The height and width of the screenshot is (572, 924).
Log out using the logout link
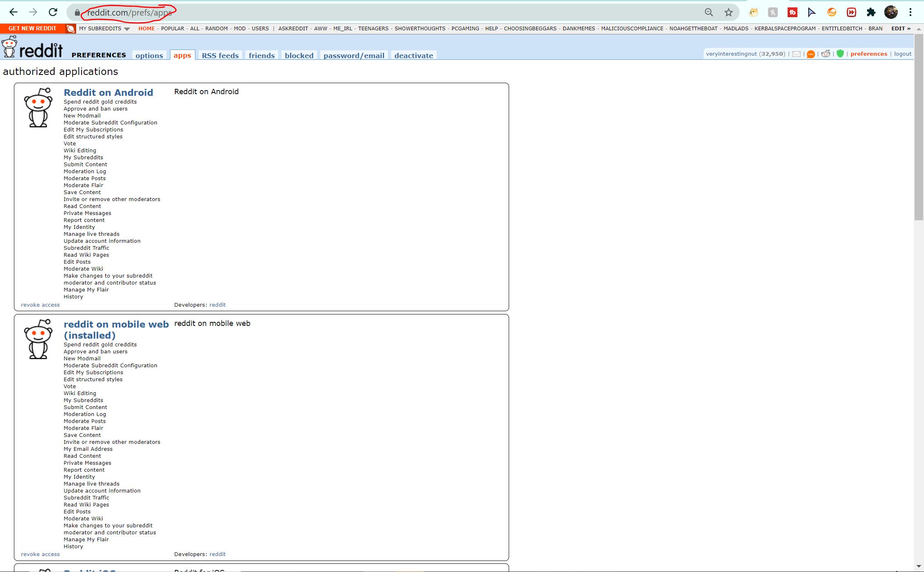[x=903, y=54]
